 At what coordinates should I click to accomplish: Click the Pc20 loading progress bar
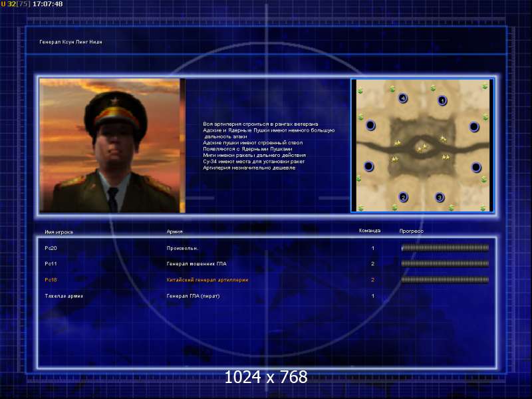coord(445,248)
